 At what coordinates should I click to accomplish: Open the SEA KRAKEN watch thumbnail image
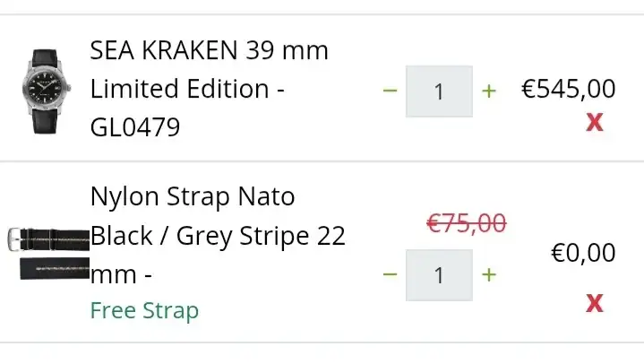(x=46, y=91)
